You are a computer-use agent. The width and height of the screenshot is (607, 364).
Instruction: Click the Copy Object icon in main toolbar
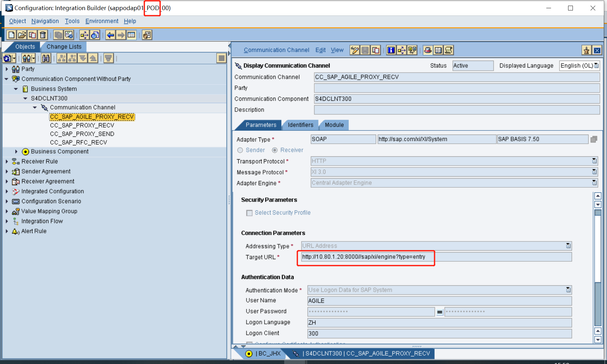(32, 35)
